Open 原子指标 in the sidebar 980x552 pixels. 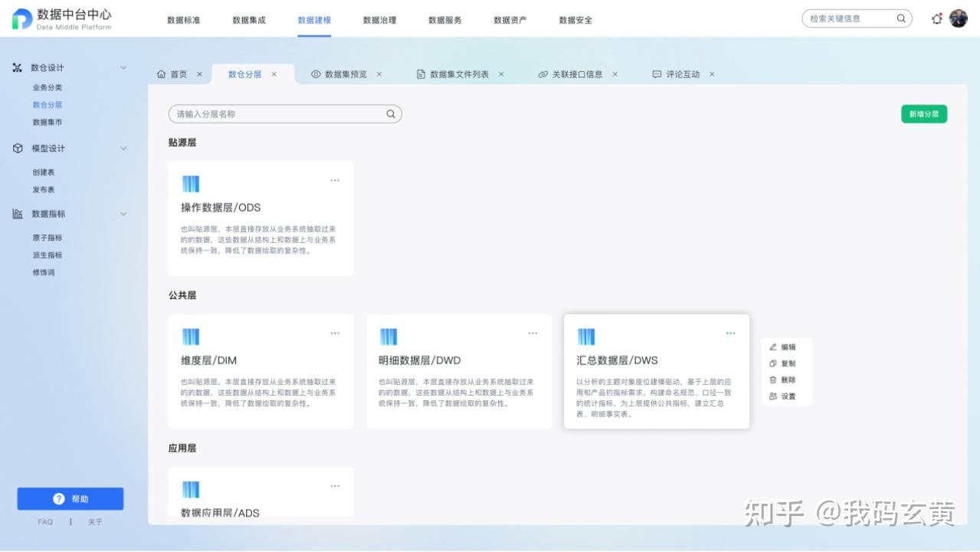48,238
